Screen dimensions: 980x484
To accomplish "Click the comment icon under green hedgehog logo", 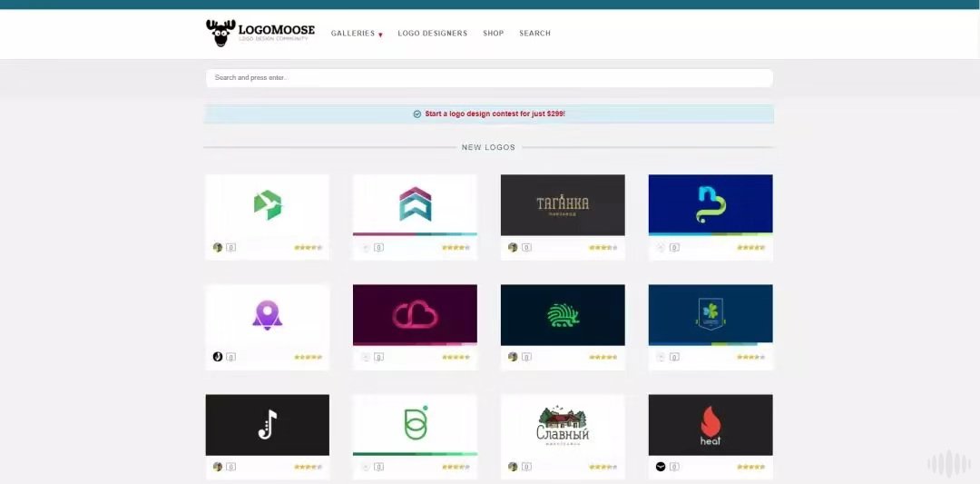I will click(527, 357).
